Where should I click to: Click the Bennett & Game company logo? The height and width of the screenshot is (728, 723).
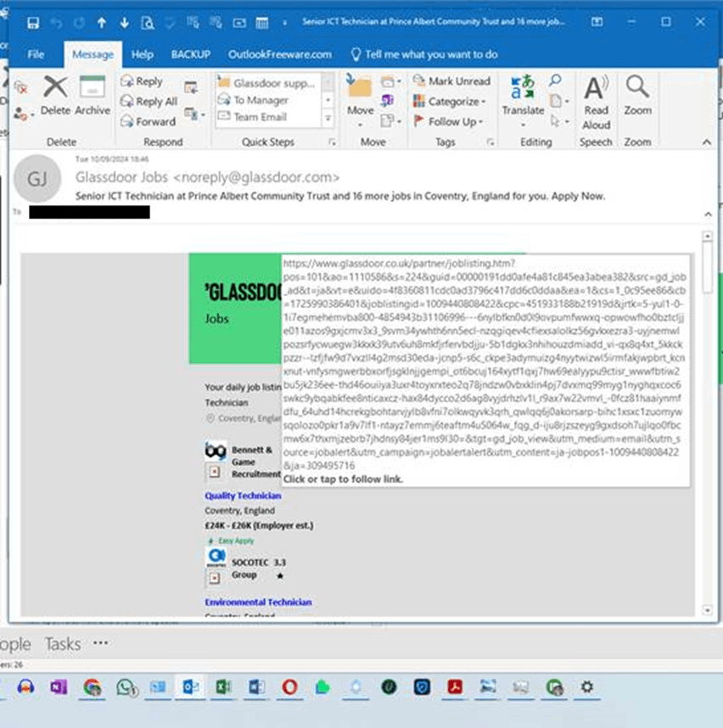(x=216, y=451)
